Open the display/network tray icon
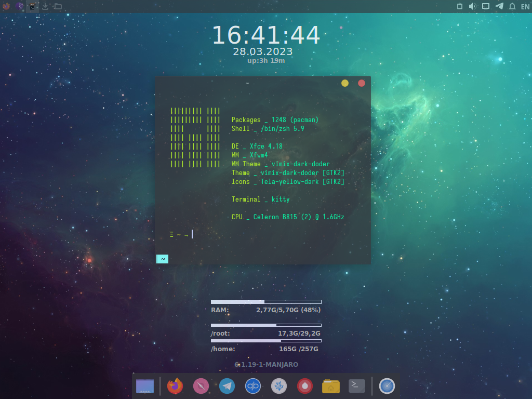532x399 pixels. pos(486,6)
